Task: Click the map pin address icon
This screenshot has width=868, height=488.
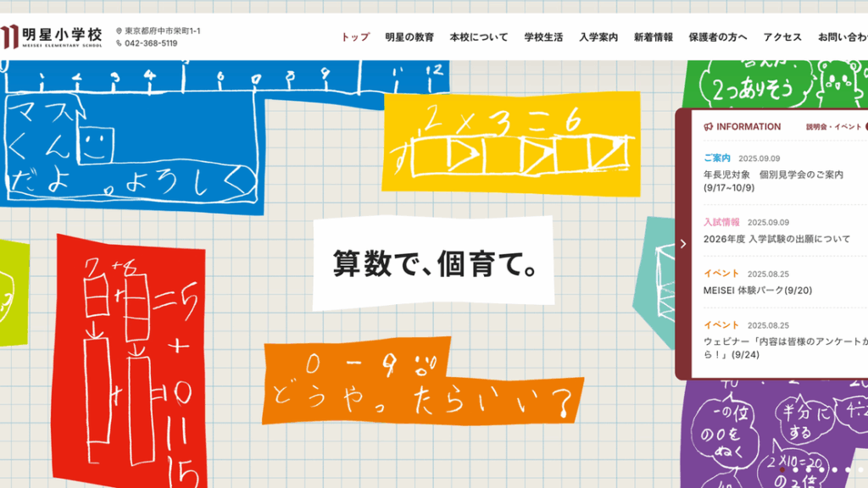Action: 119,31
